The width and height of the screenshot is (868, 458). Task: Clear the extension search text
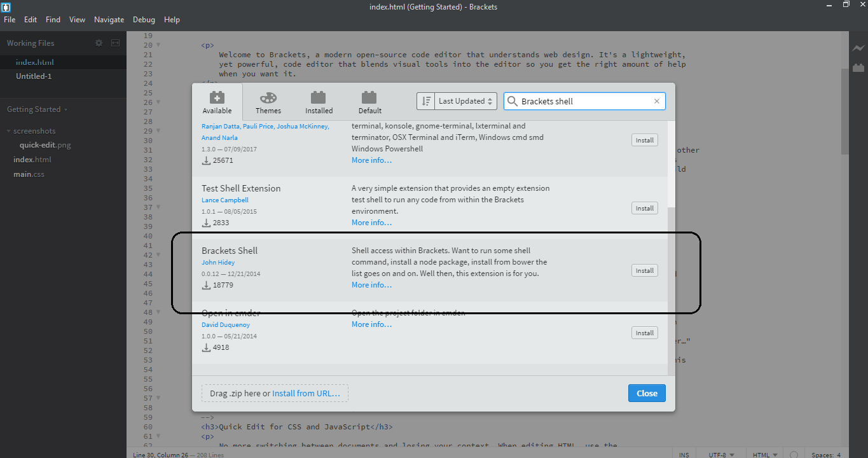point(657,101)
